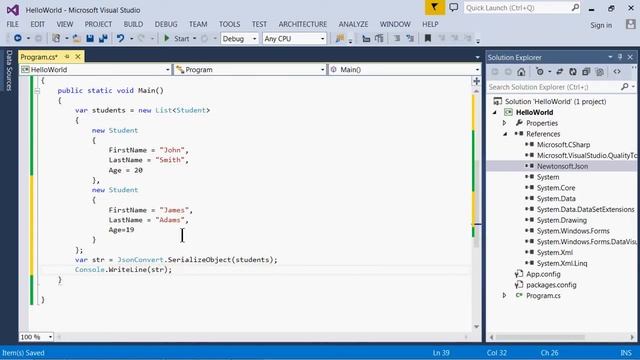640x360 pixels.
Task: Select the System.Xml.Linq reference
Action: (562, 263)
